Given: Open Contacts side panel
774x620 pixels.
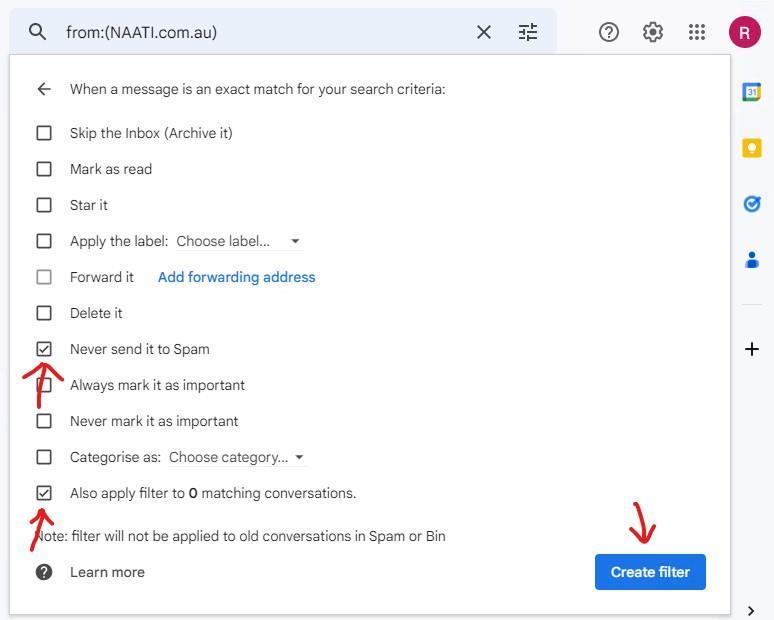Looking at the screenshot, I should 751,260.
